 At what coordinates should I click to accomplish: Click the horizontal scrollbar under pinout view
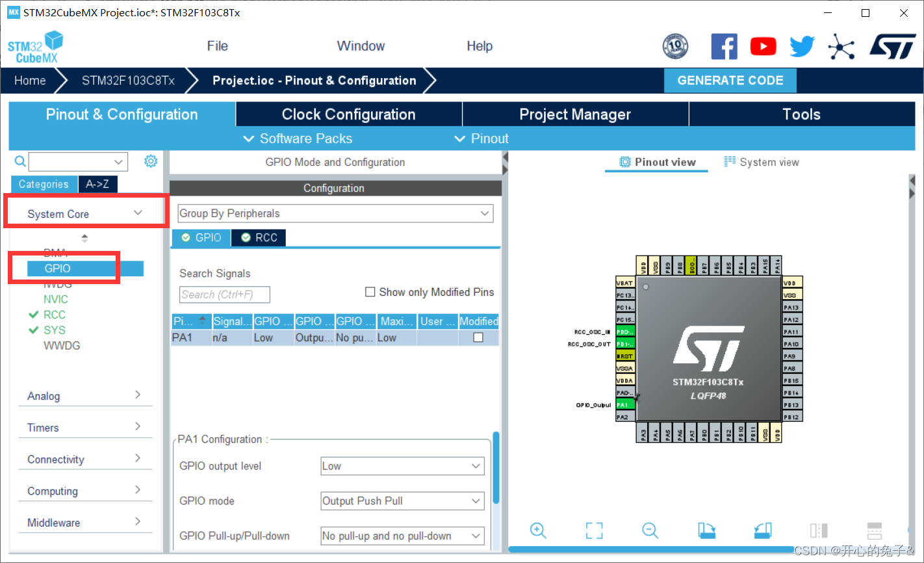(651, 550)
